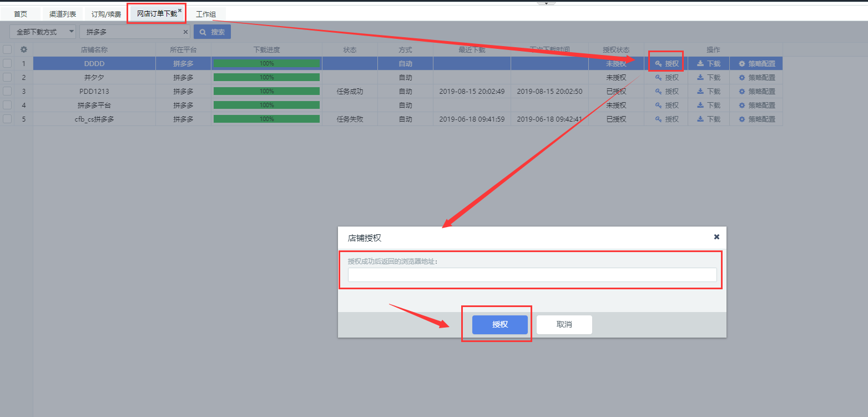Click the 授权成功后返回的浏览器地址 input field
Image resolution: width=868 pixels, height=417 pixels.
pyautogui.click(x=532, y=275)
